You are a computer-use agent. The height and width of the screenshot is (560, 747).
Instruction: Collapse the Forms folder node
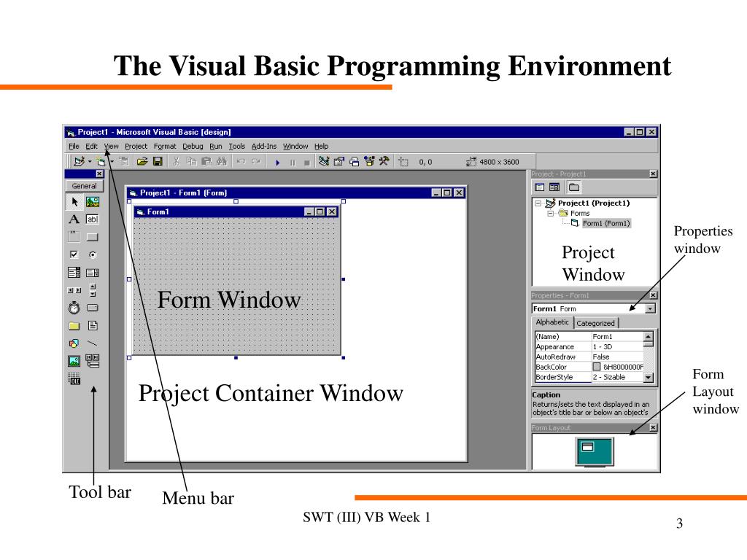(550, 214)
